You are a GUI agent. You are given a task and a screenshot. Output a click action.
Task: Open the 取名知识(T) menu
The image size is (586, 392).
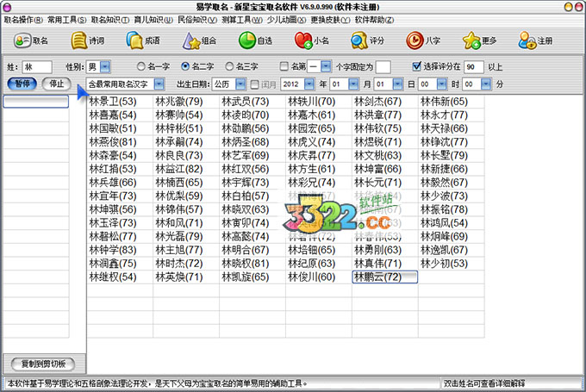coord(110,20)
